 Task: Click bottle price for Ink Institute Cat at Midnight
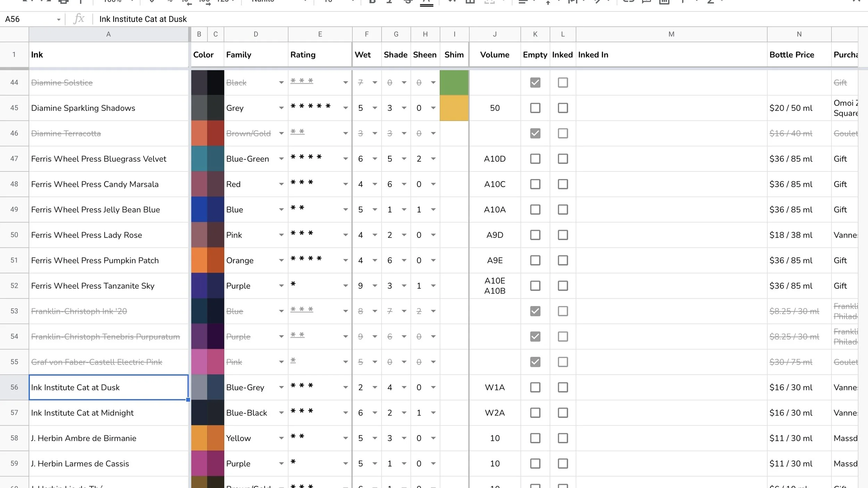[799, 413]
